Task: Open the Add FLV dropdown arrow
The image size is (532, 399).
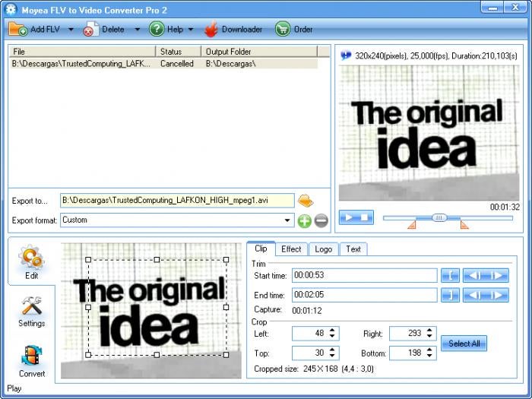Action: click(71, 30)
